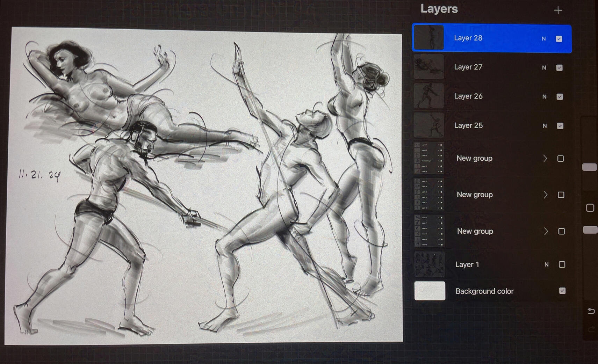The width and height of the screenshot is (598, 364).
Task: Show Layer 1 by checking its box
Action: pos(562,264)
